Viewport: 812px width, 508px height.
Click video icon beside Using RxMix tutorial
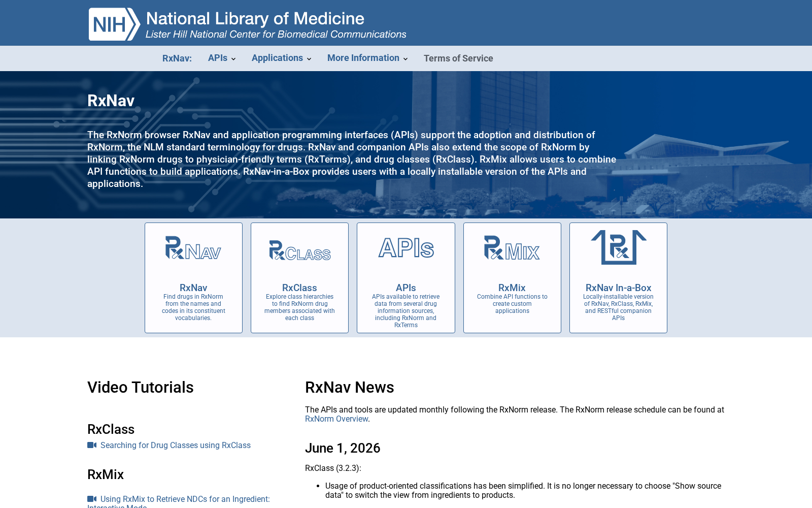92,499
